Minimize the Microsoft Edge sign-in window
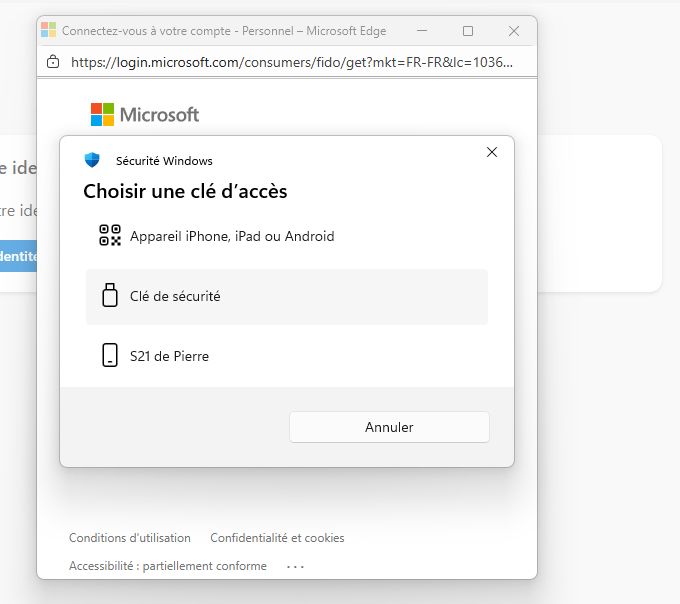Image resolution: width=680 pixels, height=604 pixels. tap(422, 31)
